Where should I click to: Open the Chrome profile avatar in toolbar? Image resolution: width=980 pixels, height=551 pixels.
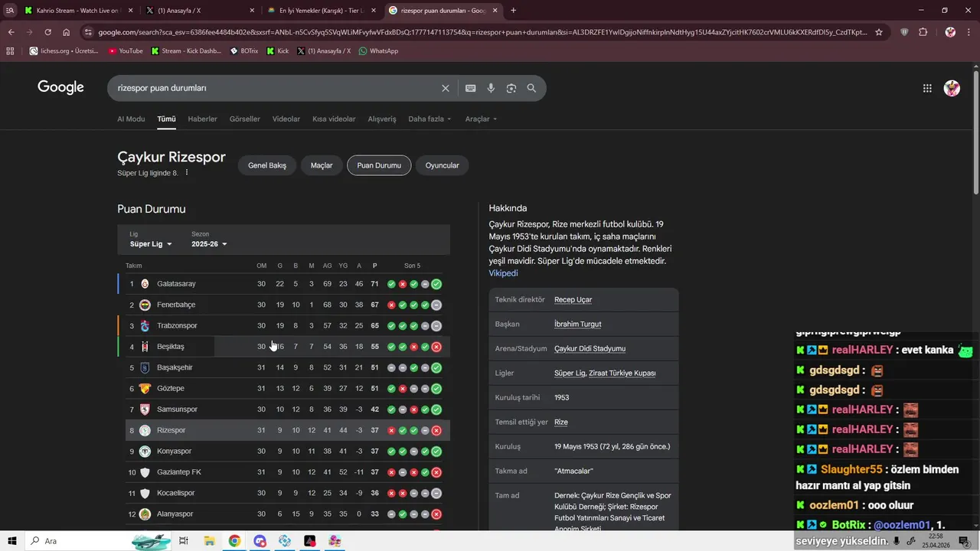click(950, 32)
